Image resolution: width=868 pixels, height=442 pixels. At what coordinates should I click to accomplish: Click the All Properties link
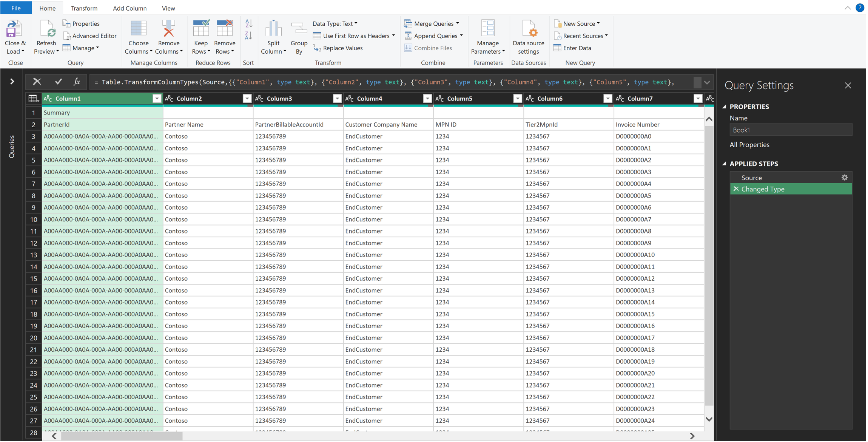click(x=749, y=145)
